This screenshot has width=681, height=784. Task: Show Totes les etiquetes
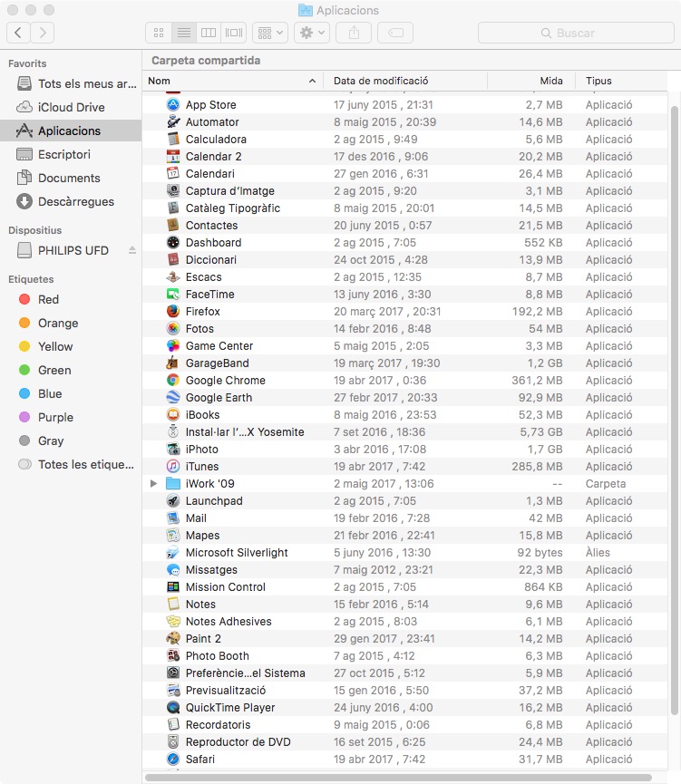coord(71,464)
